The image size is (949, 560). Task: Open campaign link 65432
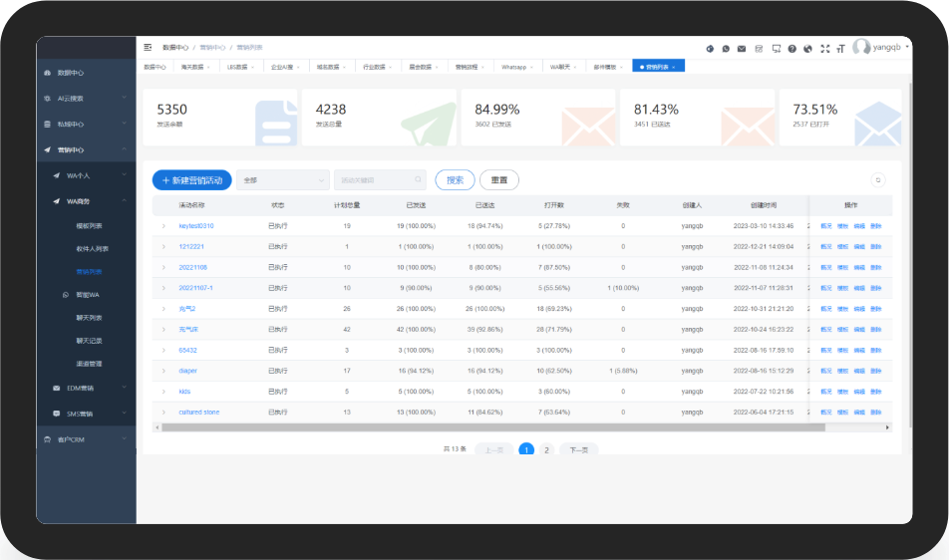coord(187,350)
